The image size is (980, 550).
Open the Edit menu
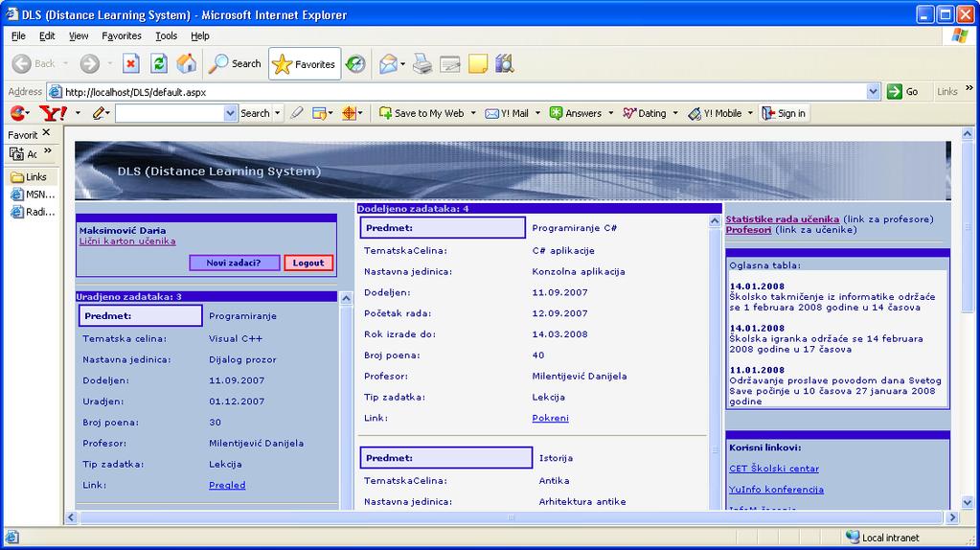(47, 35)
